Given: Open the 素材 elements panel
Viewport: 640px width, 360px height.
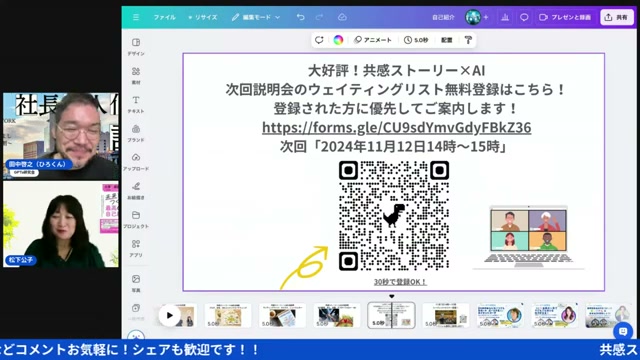Looking at the screenshot, I should [x=136, y=76].
